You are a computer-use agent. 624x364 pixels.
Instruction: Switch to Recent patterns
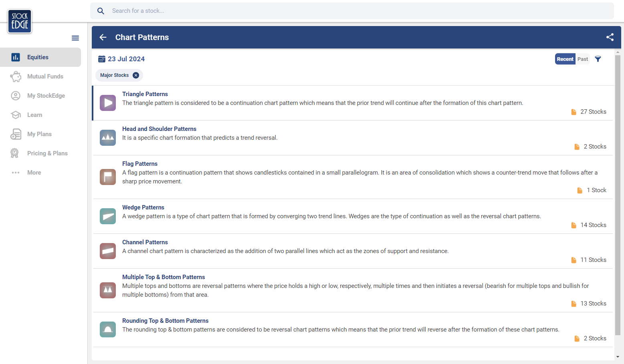coord(565,59)
